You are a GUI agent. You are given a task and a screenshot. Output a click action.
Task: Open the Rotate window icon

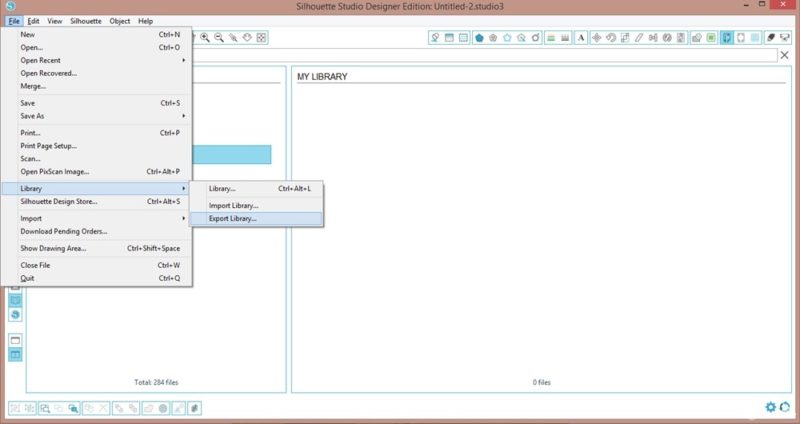610,38
